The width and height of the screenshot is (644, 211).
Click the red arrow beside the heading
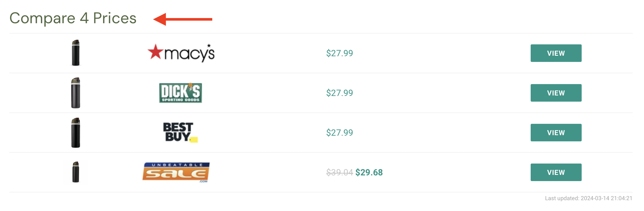coord(183,19)
